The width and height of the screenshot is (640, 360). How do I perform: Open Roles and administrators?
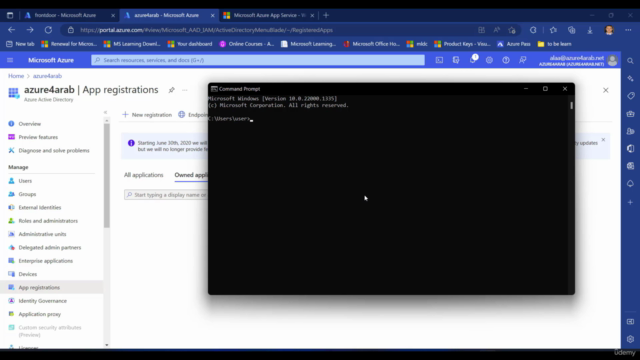[x=48, y=221]
